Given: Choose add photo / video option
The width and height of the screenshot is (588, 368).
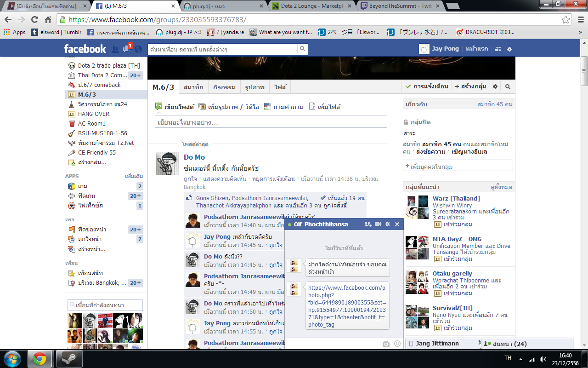Looking at the screenshot, I should 228,107.
